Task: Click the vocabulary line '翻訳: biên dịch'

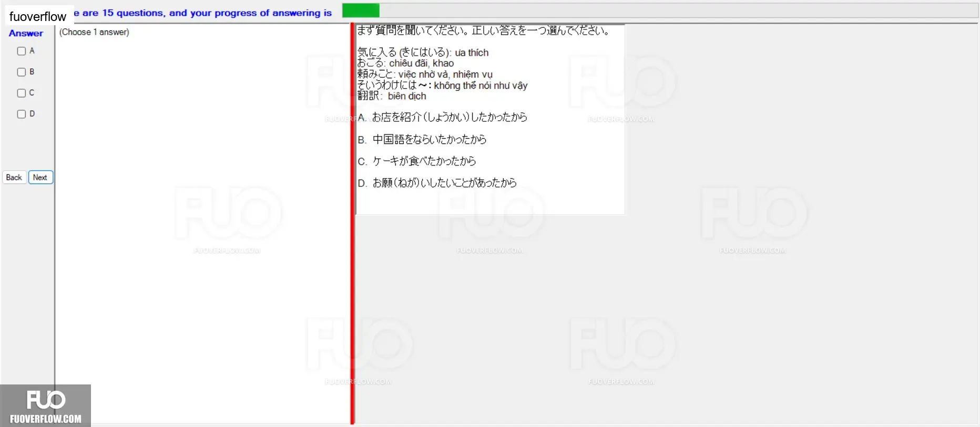Action: [392, 96]
